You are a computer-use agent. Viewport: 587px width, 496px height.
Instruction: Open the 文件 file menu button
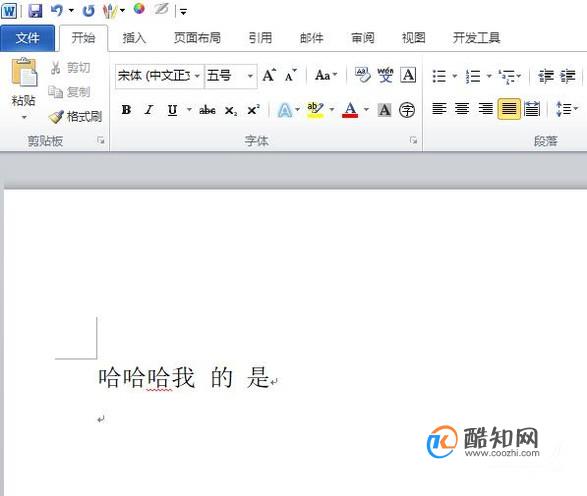click(27, 38)
